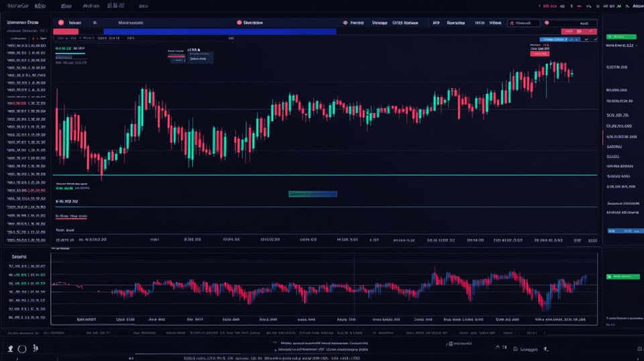The width and height of the screenshot is (644, 361).
Task: Click the first checkmark icon beside the blue dropdown
Action: [586, 40]
